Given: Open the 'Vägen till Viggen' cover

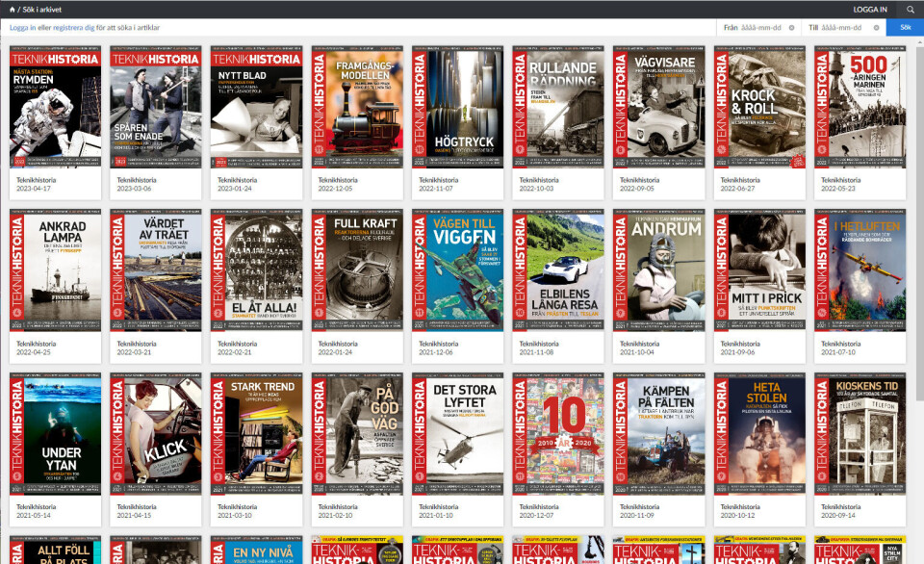Looking at the screenshot, I should tap(458, 269).
